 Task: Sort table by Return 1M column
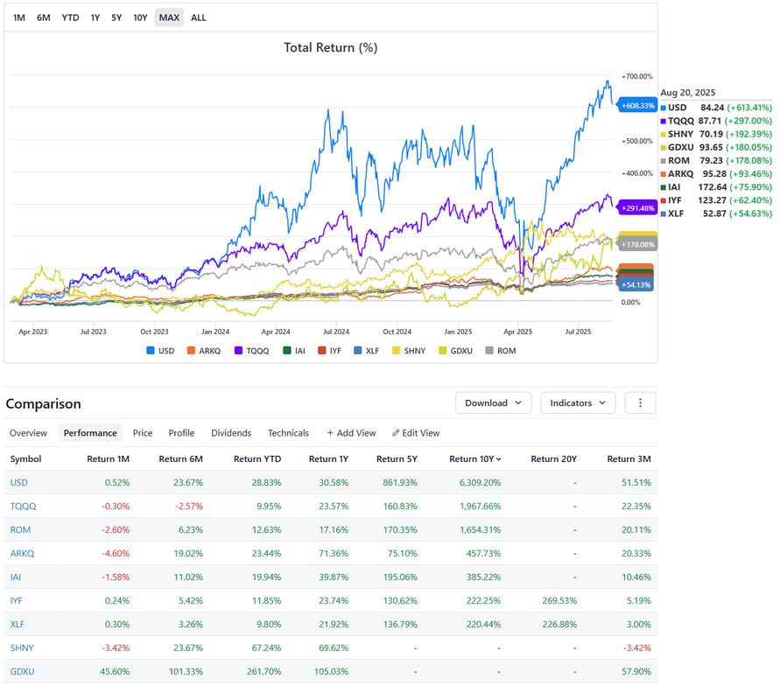[108, 459]
